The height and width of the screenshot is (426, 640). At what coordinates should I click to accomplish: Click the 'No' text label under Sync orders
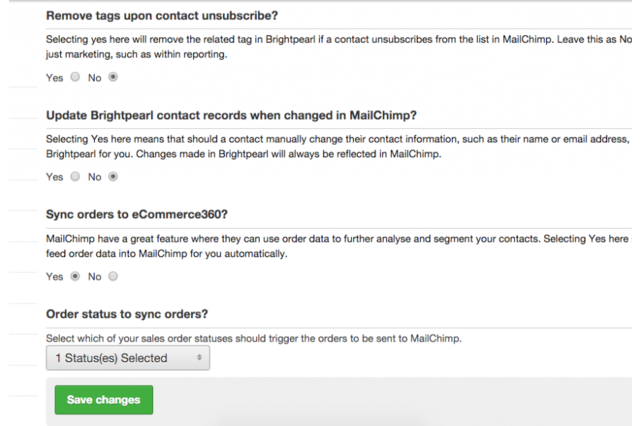point(95,277)
